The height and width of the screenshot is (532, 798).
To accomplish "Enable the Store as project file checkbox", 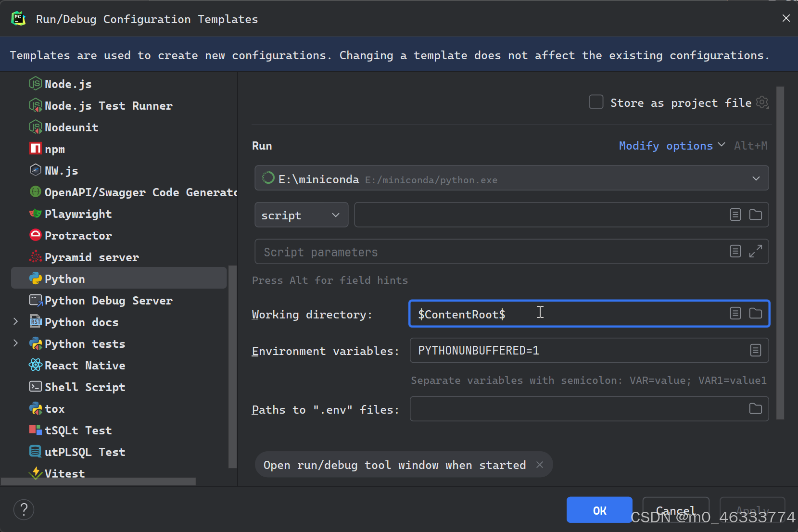I will (596, 102).
